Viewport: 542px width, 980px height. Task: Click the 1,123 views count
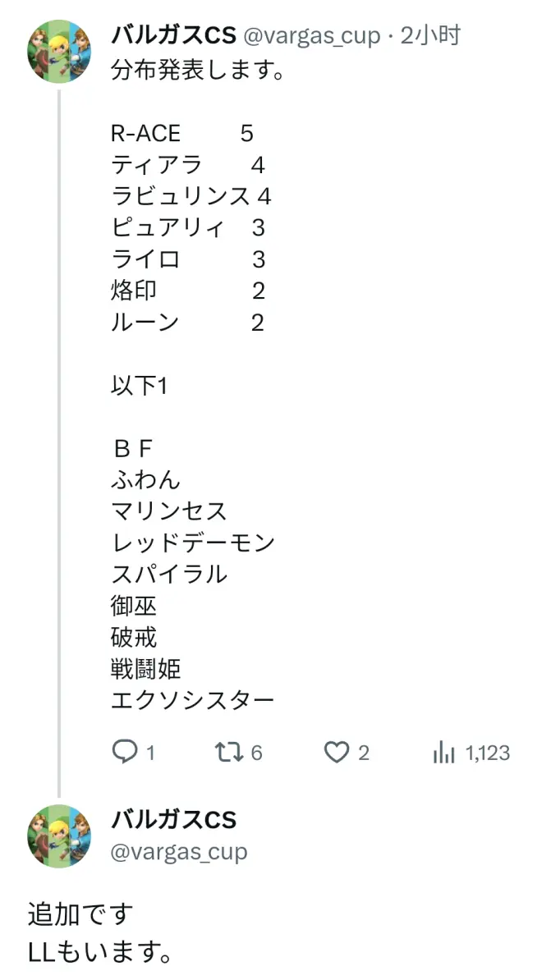[x=487, y=753]
